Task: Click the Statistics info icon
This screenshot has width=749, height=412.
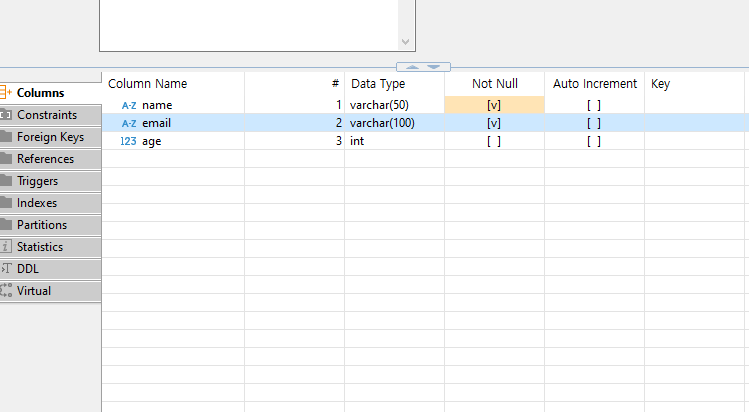Action: tap(5, 246)
